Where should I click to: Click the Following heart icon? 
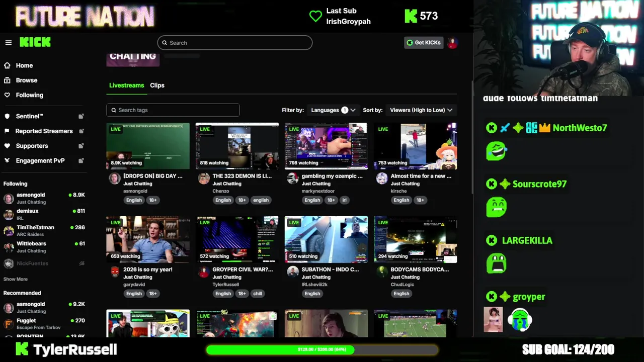click(7, 95)
